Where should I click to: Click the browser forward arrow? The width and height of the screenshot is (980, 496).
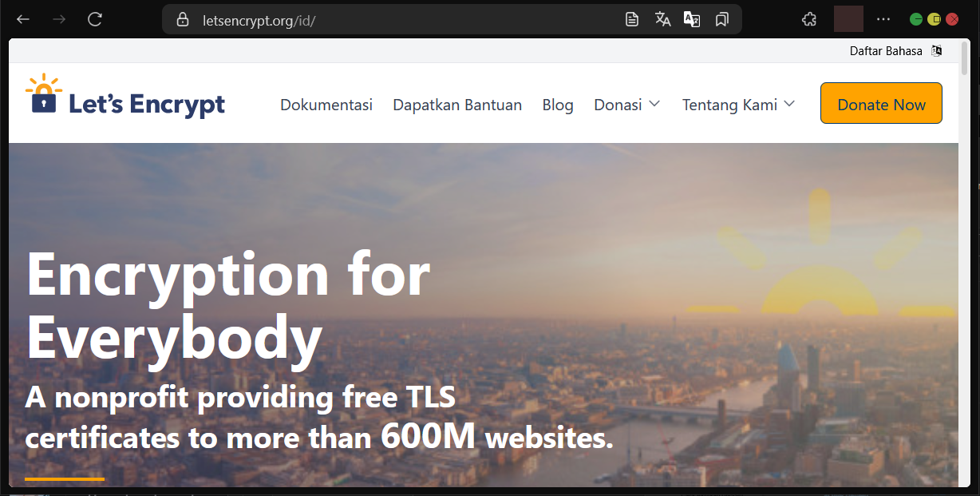[58, 19]
